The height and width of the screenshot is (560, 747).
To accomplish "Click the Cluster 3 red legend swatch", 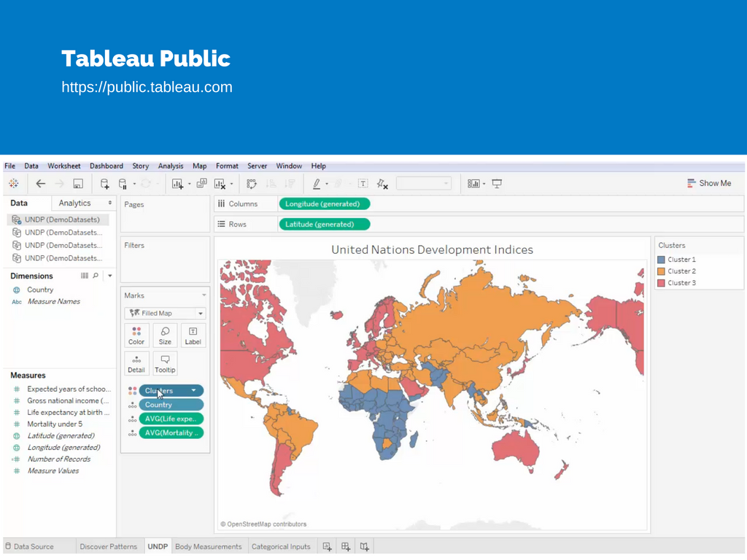I will click(661, 283).
